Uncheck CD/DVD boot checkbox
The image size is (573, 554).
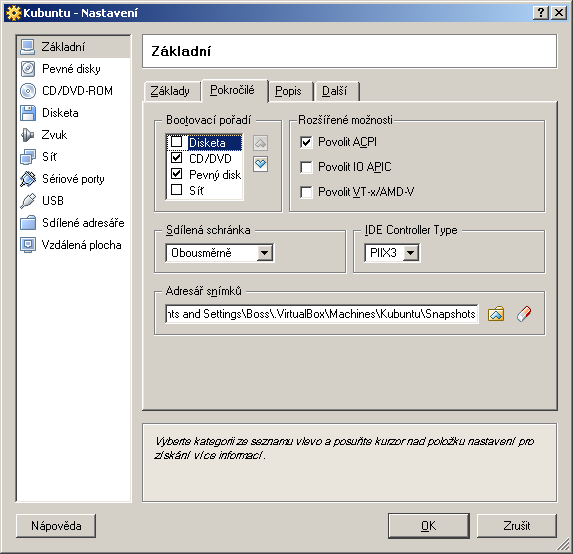pos(177,158)
